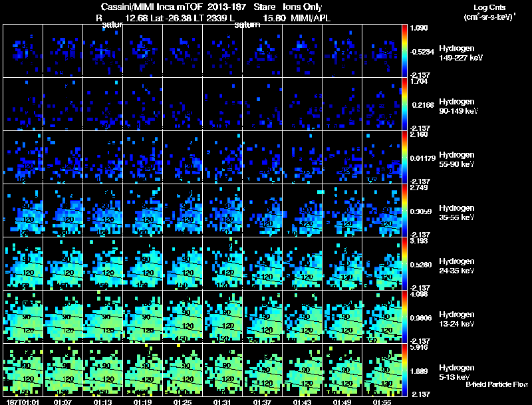
Task: Click the '0.3059' color scale value
Action: [x=421, y=211]
